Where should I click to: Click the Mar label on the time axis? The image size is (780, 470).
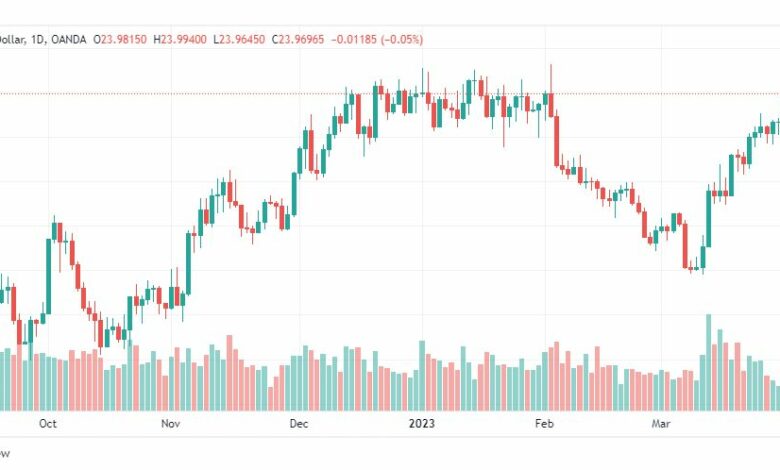pos(661,423)
